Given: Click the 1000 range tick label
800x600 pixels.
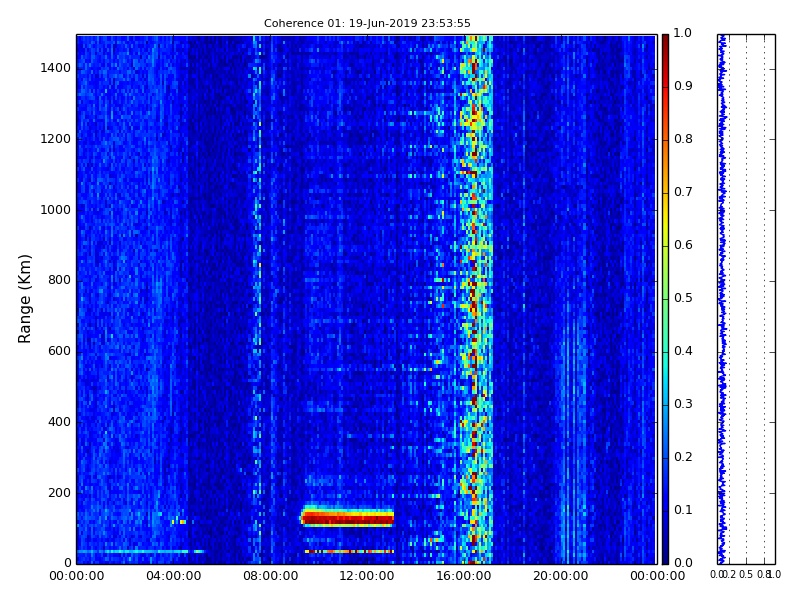Looking at the screenshot, I should click(x=56, y=210).
